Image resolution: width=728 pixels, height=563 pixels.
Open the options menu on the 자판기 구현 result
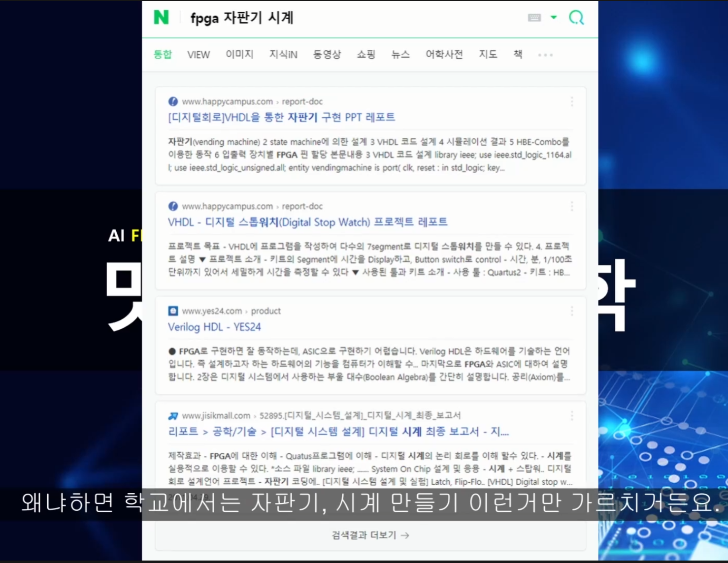(x=572, y=102)
